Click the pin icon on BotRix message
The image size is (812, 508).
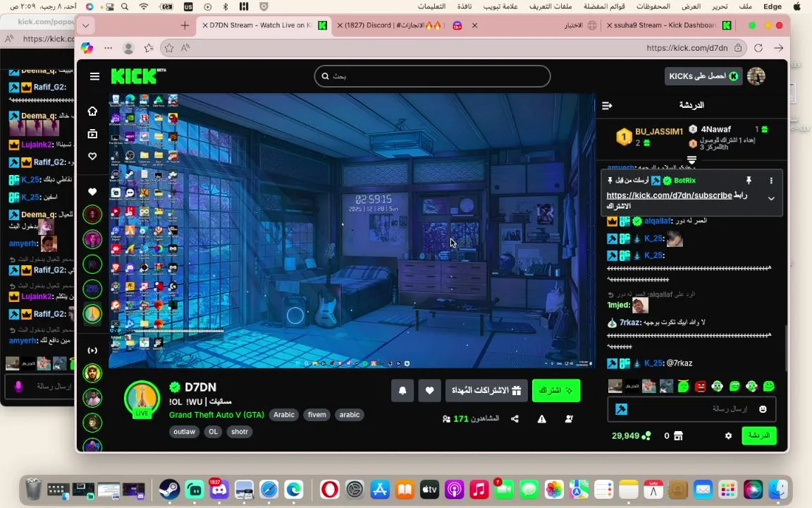[x=749, y=181]
